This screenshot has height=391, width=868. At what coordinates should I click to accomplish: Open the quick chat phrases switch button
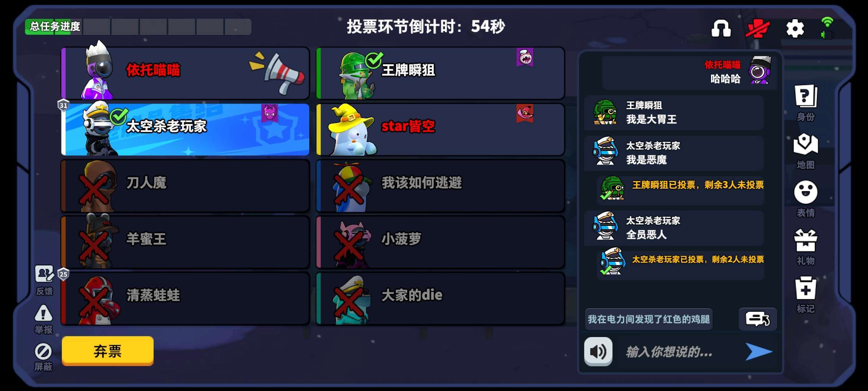[757, 319]
